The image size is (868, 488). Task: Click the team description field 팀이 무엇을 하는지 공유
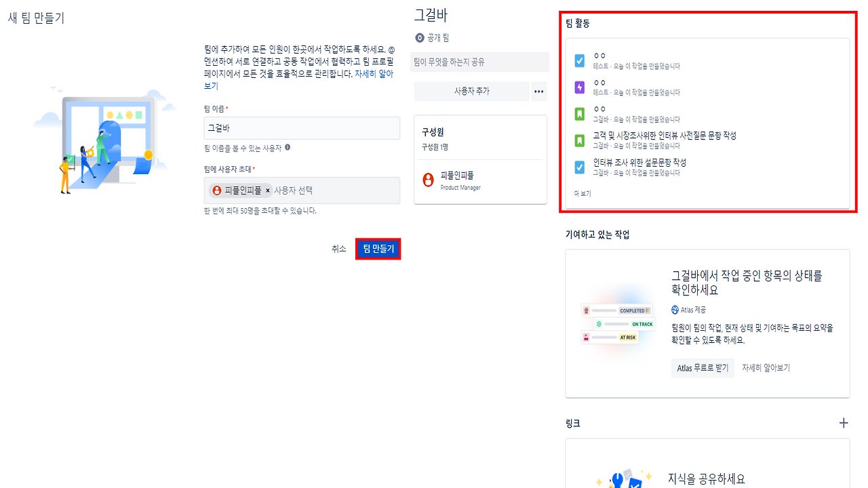[479, 62]
